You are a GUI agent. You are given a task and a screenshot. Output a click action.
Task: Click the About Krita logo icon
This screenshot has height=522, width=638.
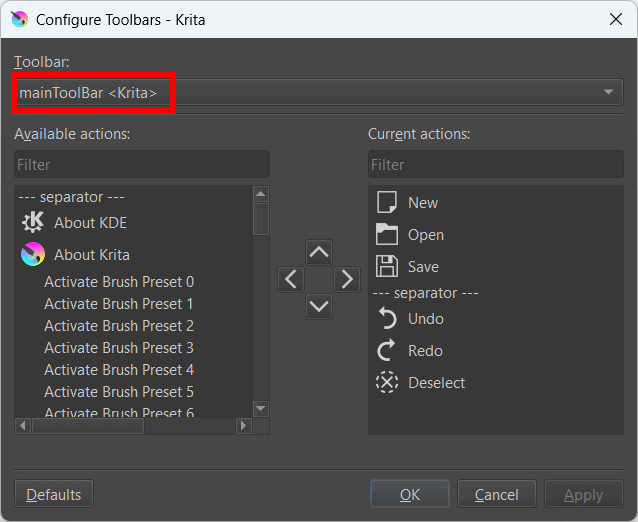(33, 254)
